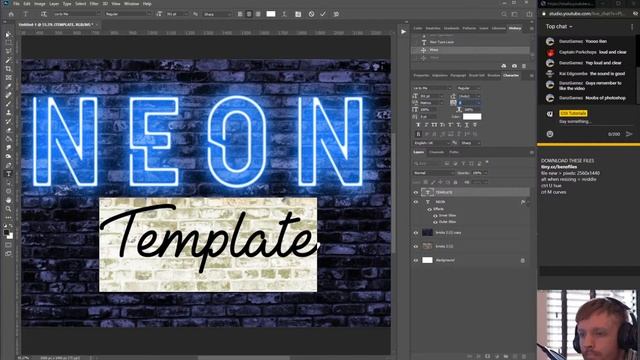The width and height of the screenshot is (640, 360).
Task: Select the Eyedropper tool
Action: click(x=8, y=86)
